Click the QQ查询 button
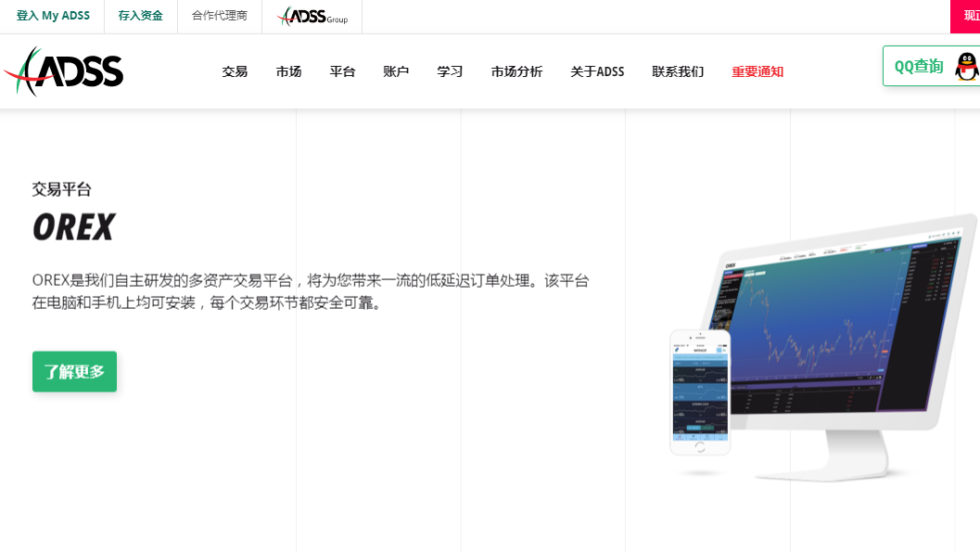 [x=918, y=66]
